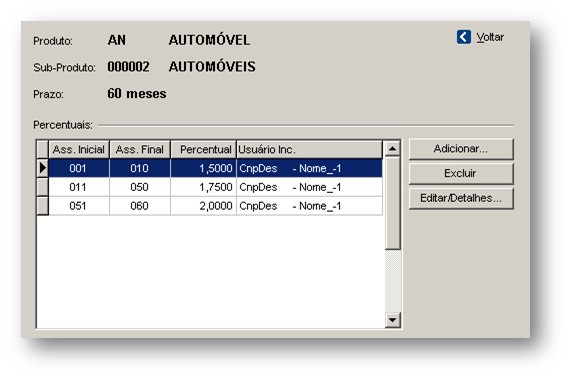Click the row selector beside row 051

tap(43, 206)
